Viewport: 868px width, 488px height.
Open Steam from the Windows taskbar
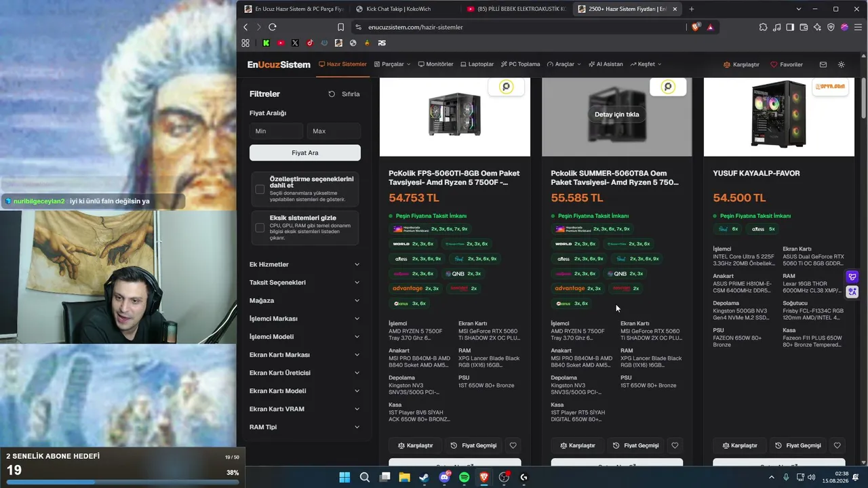pos(424,477)
